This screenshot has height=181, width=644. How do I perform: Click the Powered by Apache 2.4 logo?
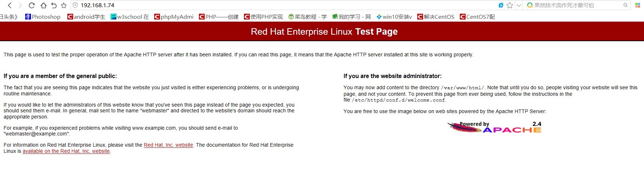[494, 127]
